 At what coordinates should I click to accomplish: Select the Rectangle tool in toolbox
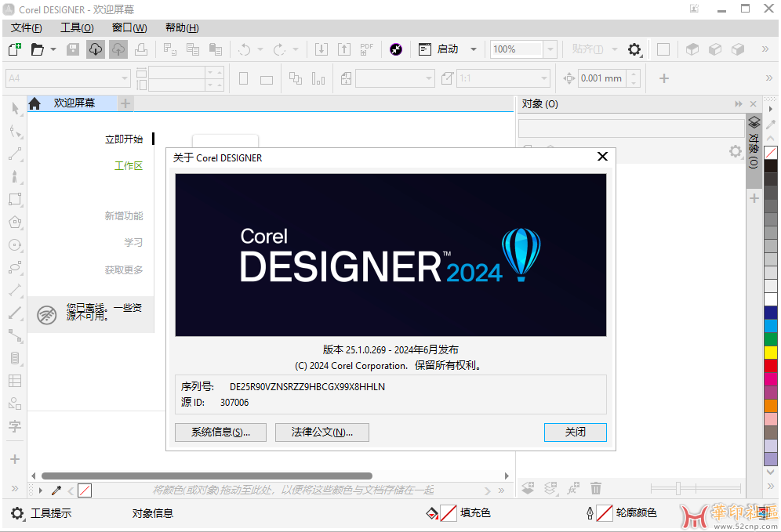[x=15, y=199]
